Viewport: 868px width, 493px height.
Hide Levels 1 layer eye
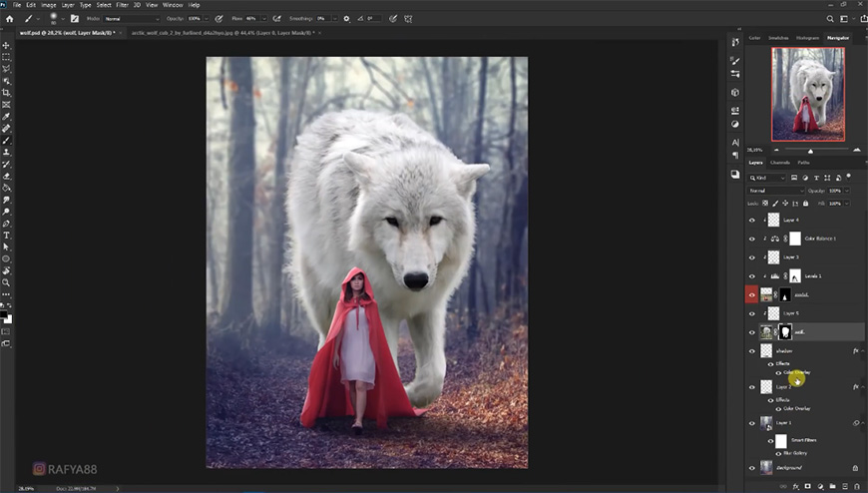[751, 275]
